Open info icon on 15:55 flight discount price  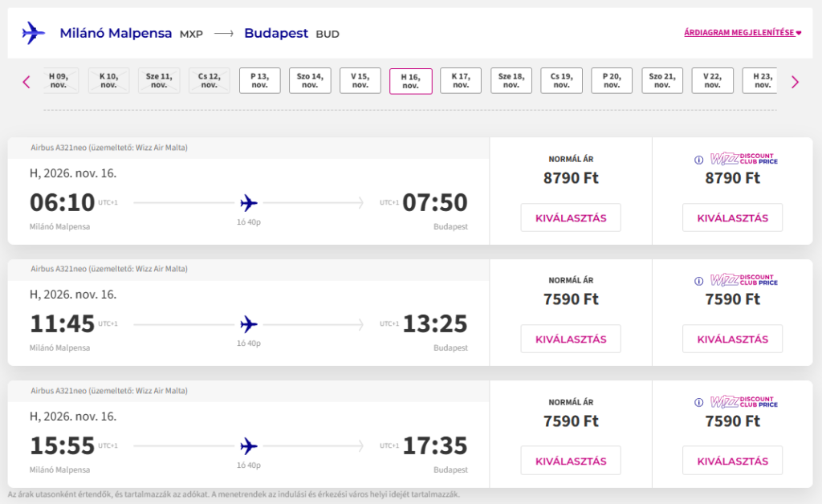point(699,402)
